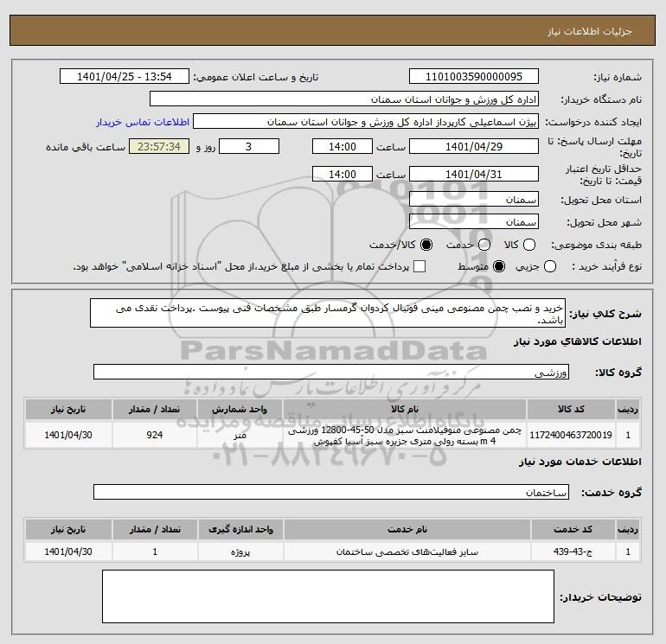Click the نام خدمت column header
Viewport: 666px width, 644px height.
tap(407, 529)
